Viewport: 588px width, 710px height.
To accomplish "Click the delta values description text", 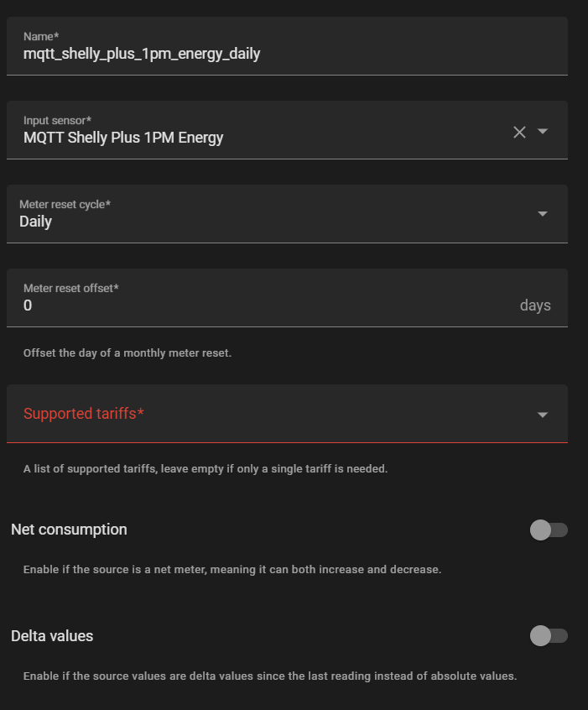I will click(x=269, y=676).
